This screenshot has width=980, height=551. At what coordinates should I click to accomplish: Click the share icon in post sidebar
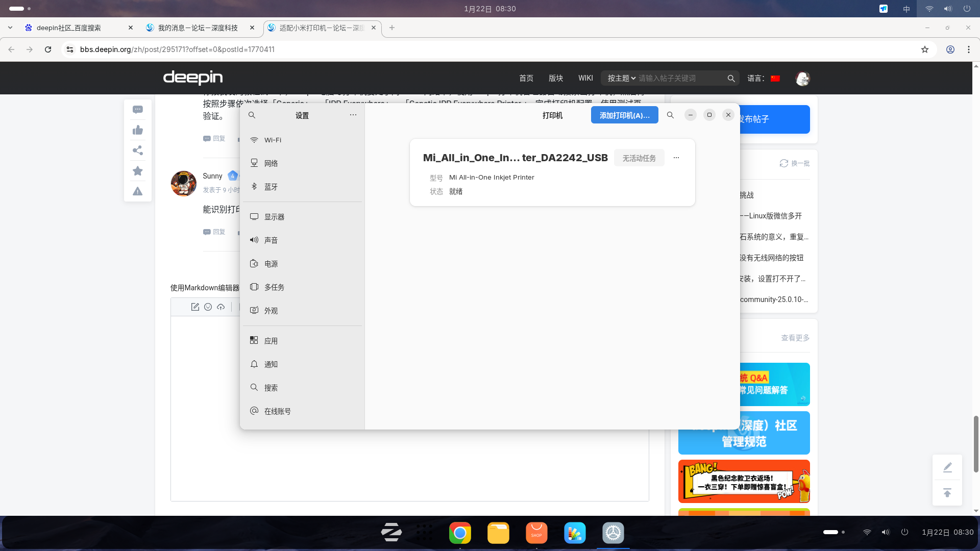coord(138,151)
